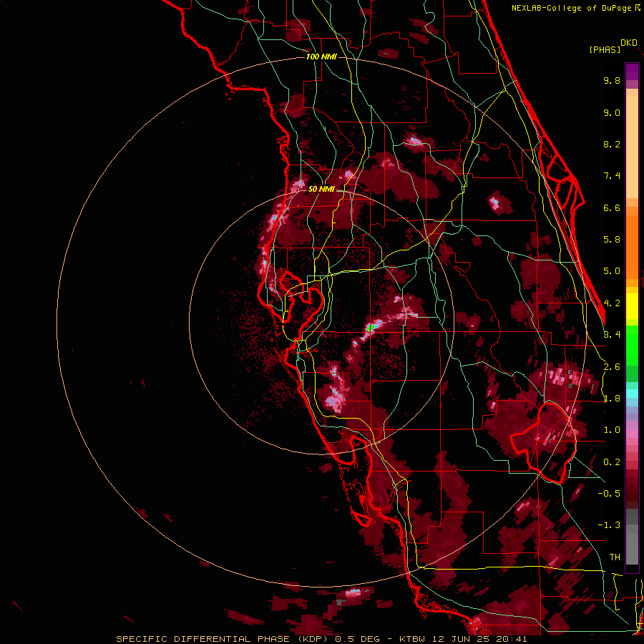Click the [PHAS] legend heading
This screenshot has width=644, height=644.
click(605, 49)
